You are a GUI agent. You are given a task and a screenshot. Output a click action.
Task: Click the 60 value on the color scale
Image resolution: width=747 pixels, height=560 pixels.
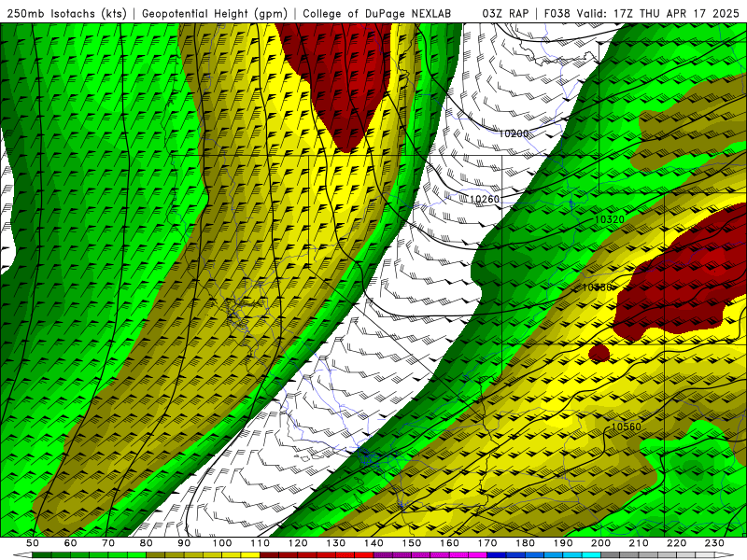(70, 543)
